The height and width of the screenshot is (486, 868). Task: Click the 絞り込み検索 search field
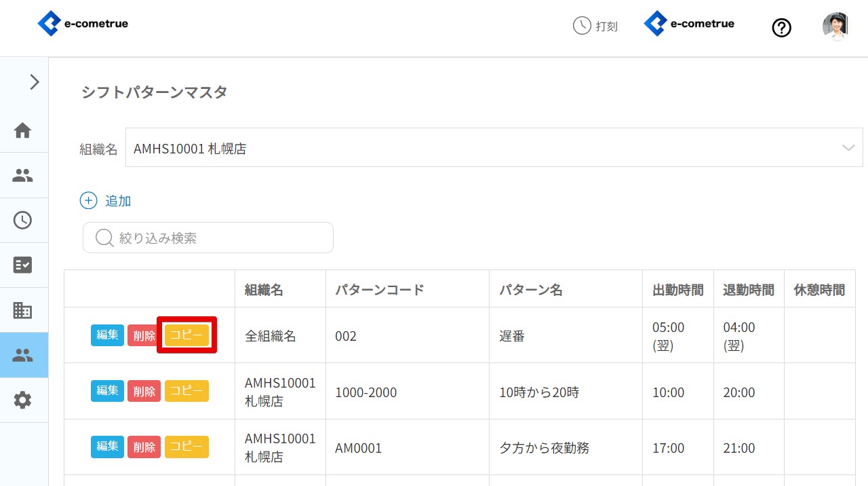(208, 238)
